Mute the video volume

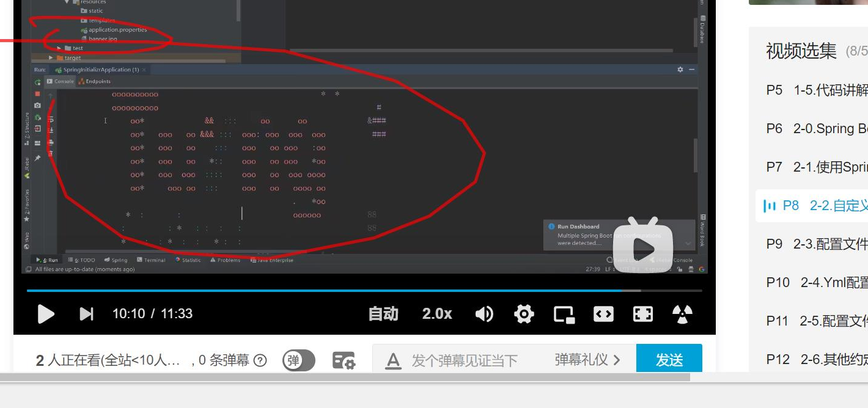tap(484, 314)
